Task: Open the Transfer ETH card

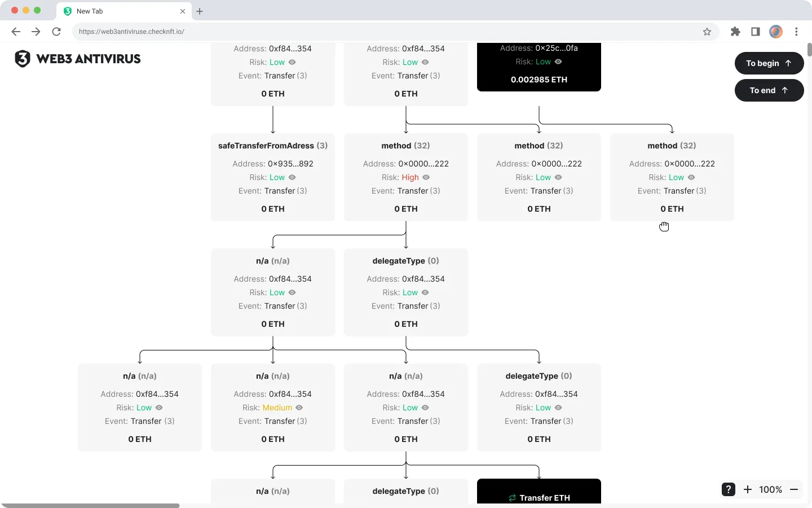Action: (539, 491)
